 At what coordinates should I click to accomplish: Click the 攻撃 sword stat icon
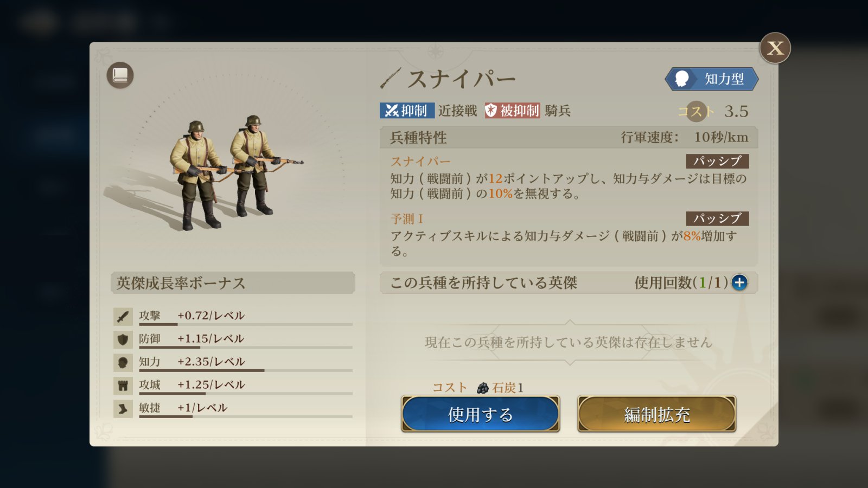(x=123, y=316)
